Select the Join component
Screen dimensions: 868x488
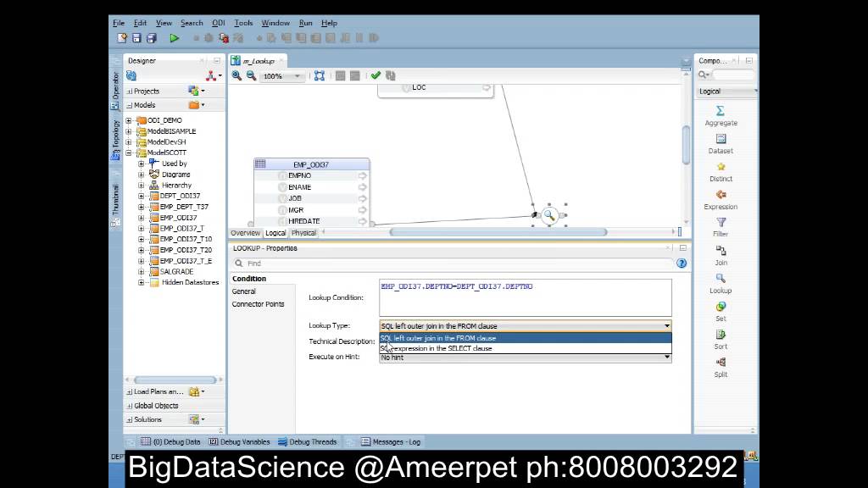click(721, 256)
